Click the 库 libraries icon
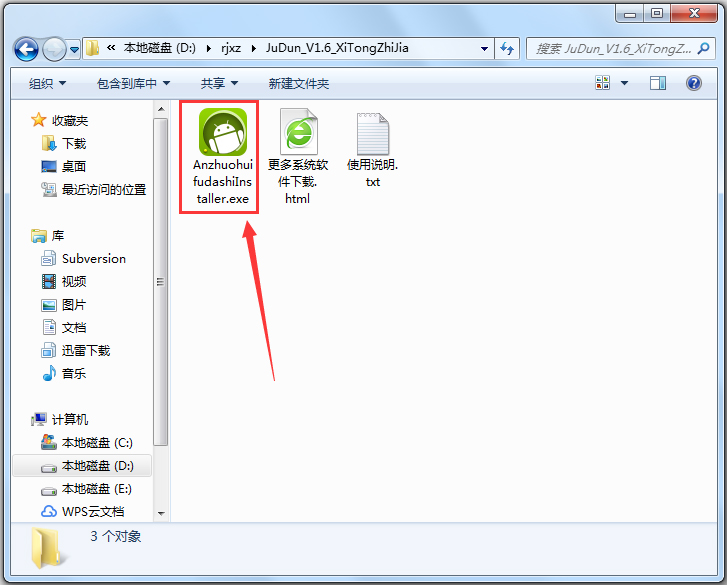This screenshot has width=727, height=585. [38, 235]
